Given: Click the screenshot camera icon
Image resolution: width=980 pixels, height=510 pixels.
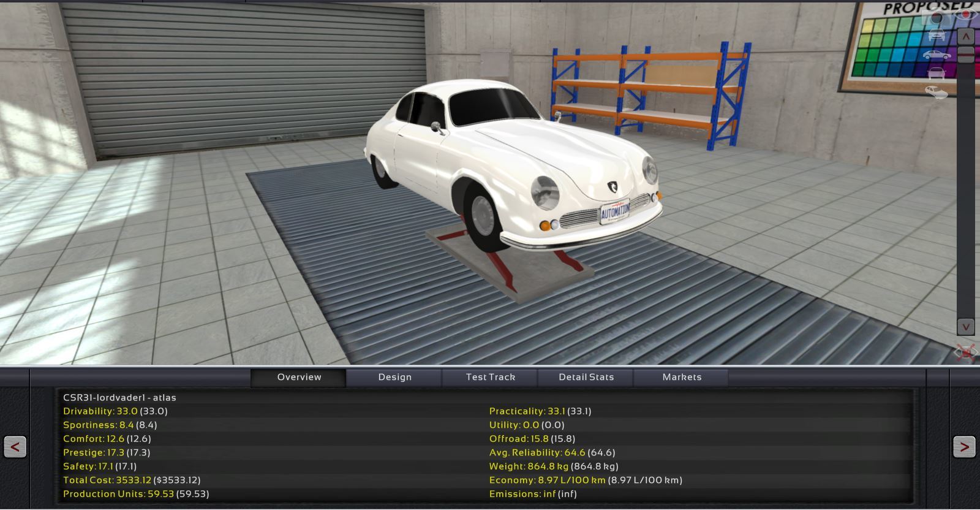Looking at the screenshot, I should click(x=937, y=17).
